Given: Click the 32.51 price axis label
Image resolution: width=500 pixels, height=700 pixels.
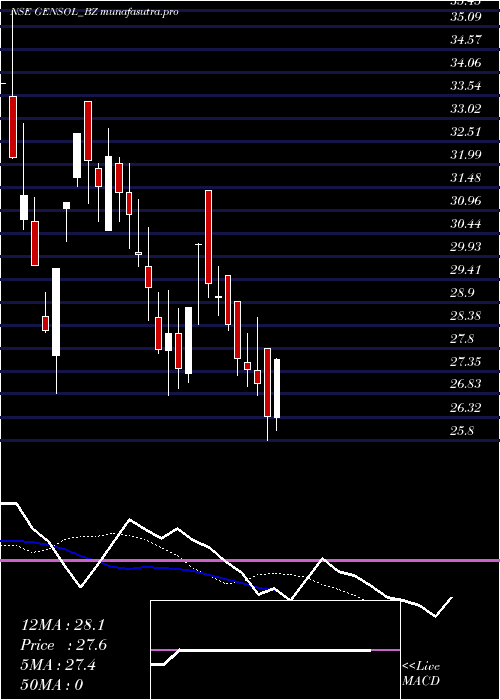Looking at the screenshot, I should click(x=466, y=132).
